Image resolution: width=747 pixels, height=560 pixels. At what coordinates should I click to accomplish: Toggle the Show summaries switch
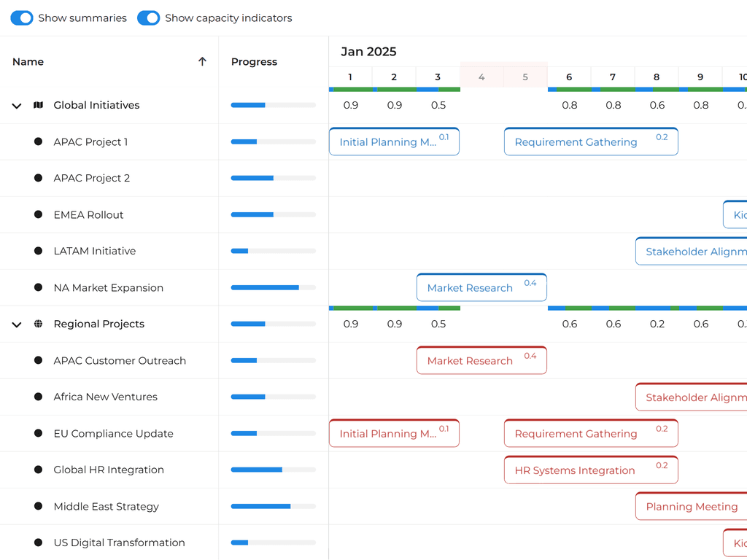[22, 18]
